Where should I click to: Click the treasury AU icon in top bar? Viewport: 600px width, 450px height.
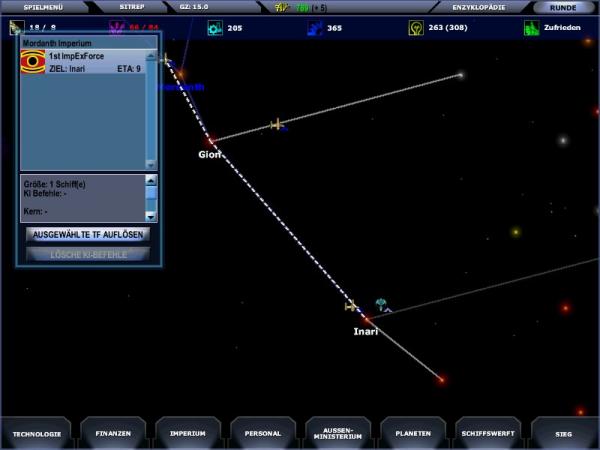(282, 7)
